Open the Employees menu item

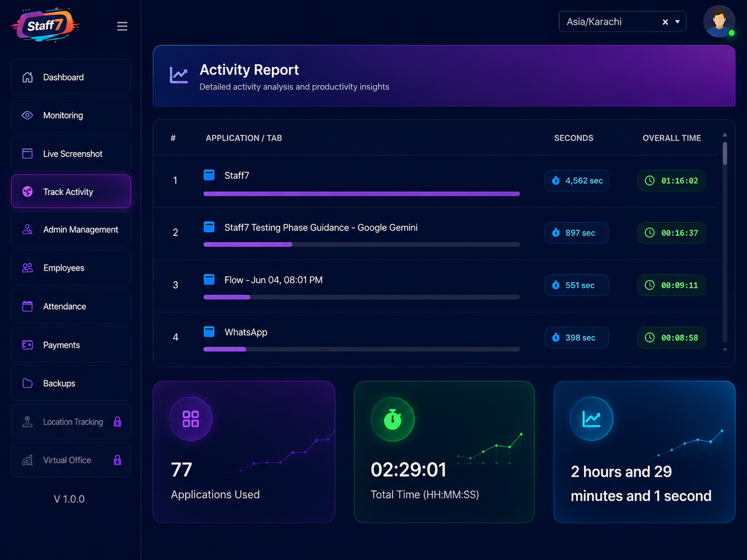(x=71, y=268)
